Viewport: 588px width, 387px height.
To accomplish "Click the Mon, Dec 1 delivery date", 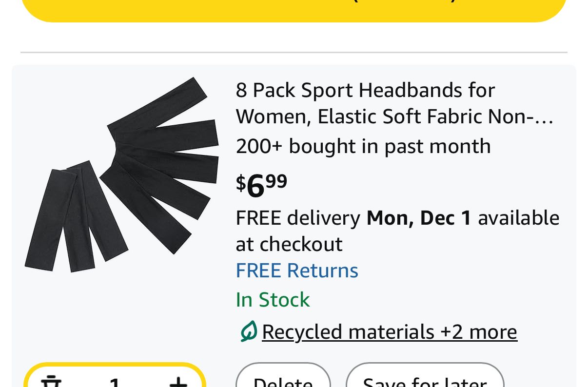I will pos(419,218).
